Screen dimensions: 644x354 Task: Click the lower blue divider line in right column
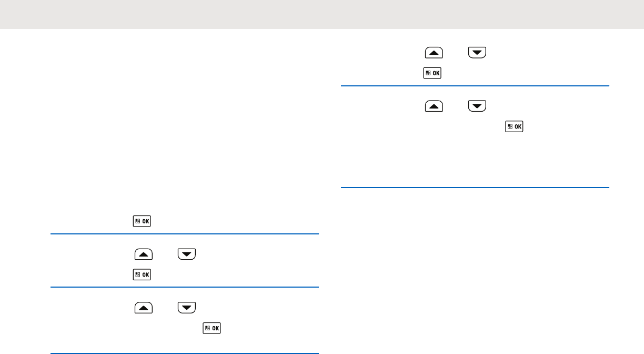pos(475,187)
